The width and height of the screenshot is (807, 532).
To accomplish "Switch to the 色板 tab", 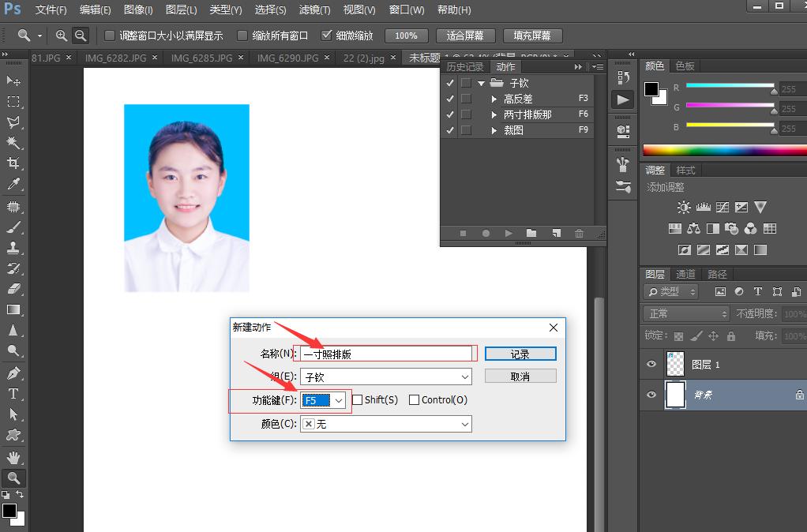I will (x=684, y=66).
